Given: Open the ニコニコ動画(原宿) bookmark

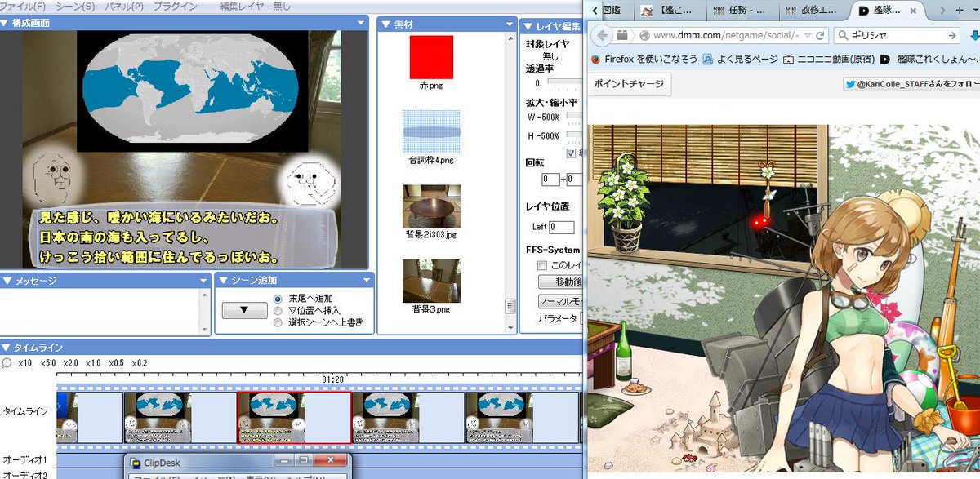Looking at the screenshot, I should click(828, 60).
